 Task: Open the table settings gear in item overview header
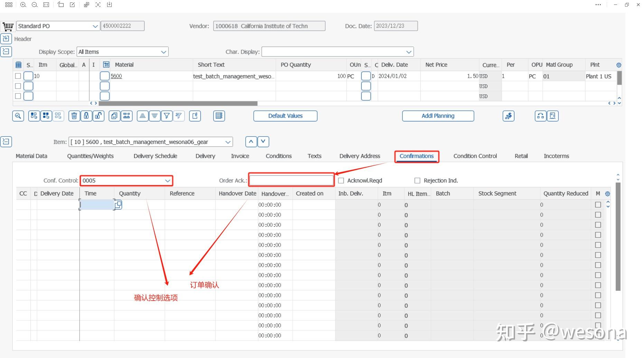click(618, 65)
